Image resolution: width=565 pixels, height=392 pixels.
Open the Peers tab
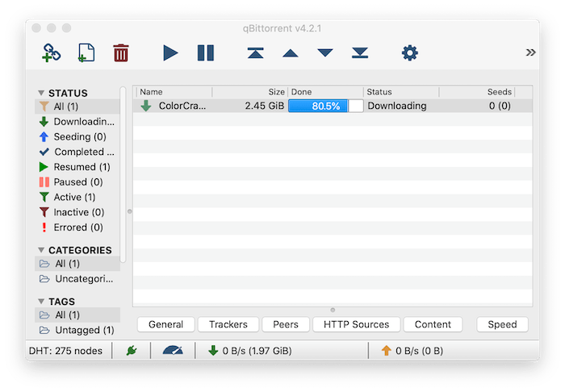click(286, 325)
